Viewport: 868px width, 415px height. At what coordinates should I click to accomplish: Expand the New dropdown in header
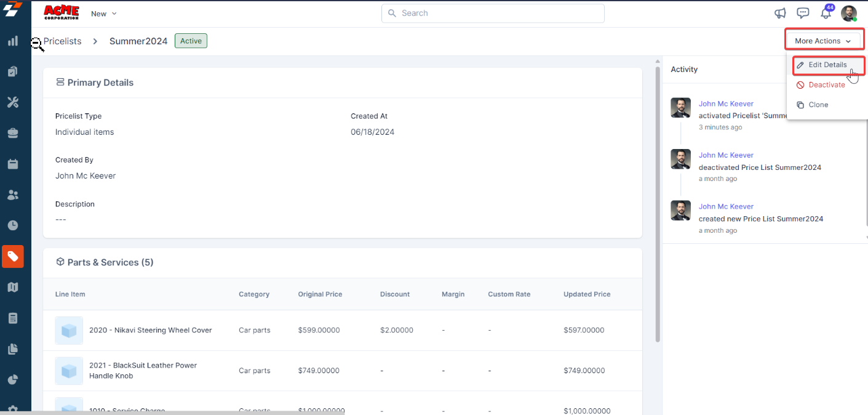point(103,14)
